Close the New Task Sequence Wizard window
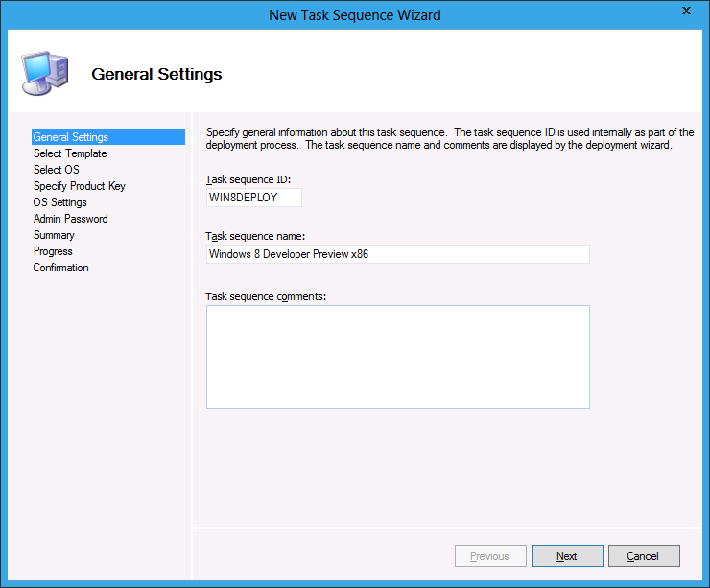The width and height of the screenshot is (710, 588). click(x=687, y=12)
